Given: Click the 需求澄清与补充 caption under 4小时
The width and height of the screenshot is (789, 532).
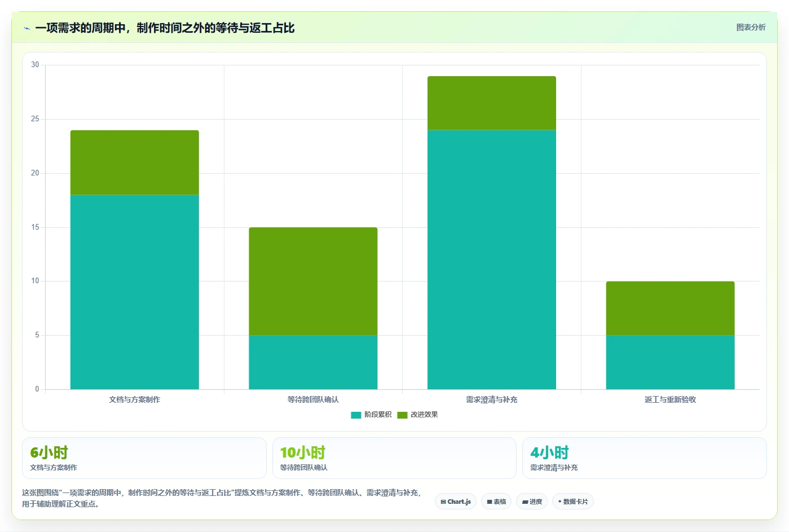Looking at the screenshot, I should tap(554, 468).
